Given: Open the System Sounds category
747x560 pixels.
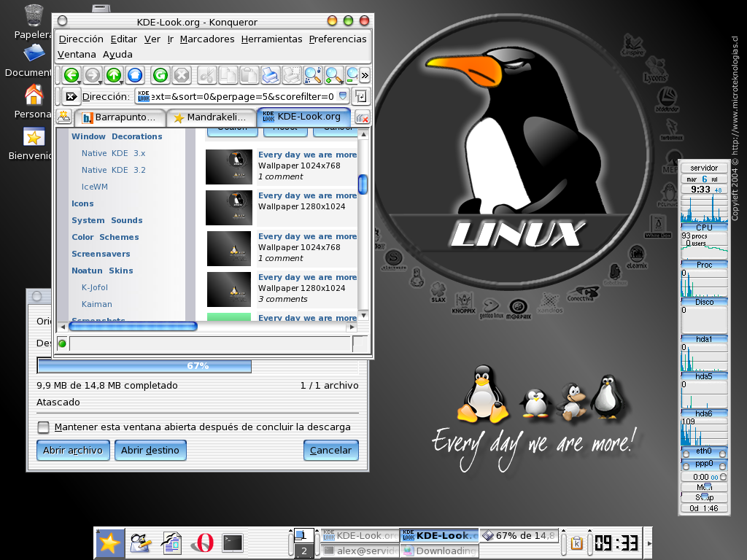Looking at the screenshot, I should tap(107, 220).
